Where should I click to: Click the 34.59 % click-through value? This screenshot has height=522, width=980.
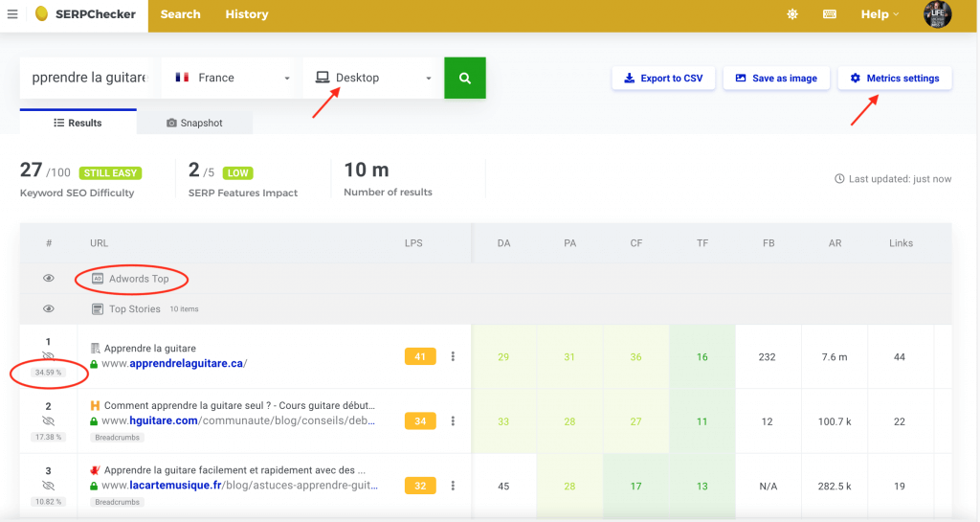pyautogui.click(x=48, y=373)
